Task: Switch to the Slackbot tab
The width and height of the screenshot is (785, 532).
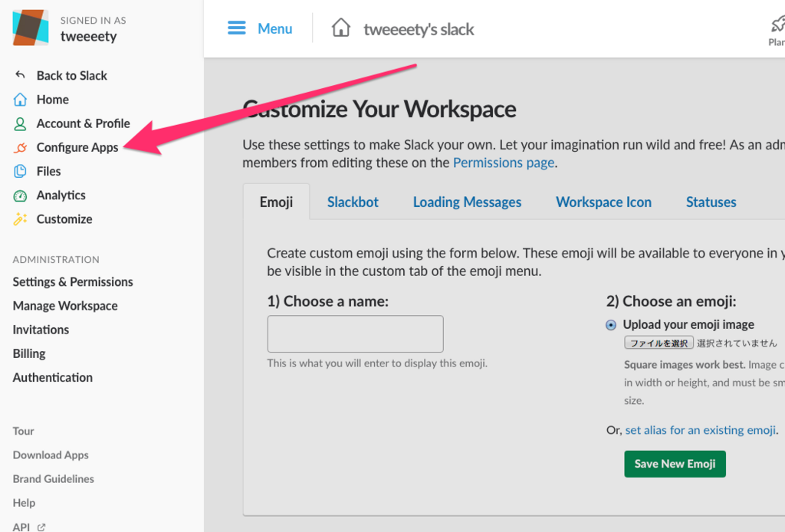Action: tap(353, 202)
